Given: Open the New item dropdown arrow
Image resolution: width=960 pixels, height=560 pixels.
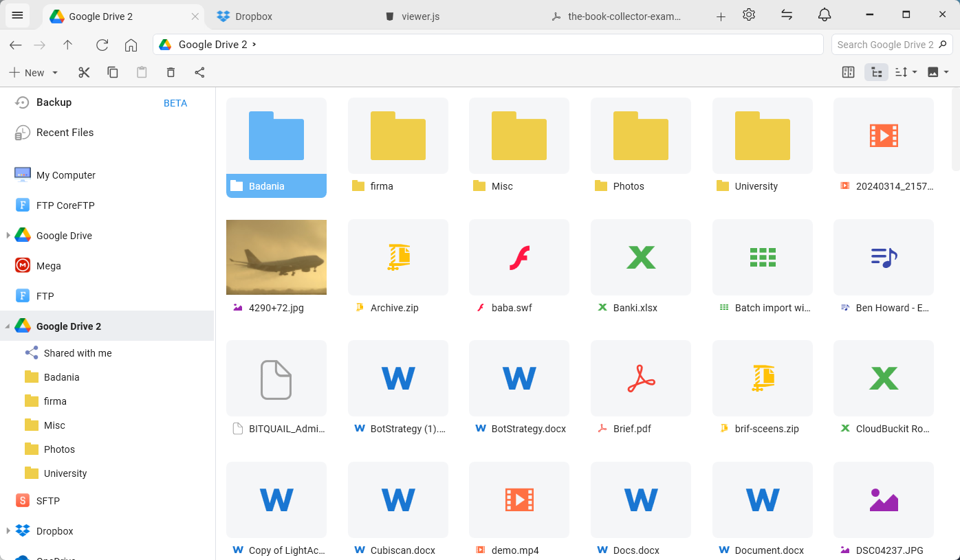Looking at the screenshot, I should point(54,72).
